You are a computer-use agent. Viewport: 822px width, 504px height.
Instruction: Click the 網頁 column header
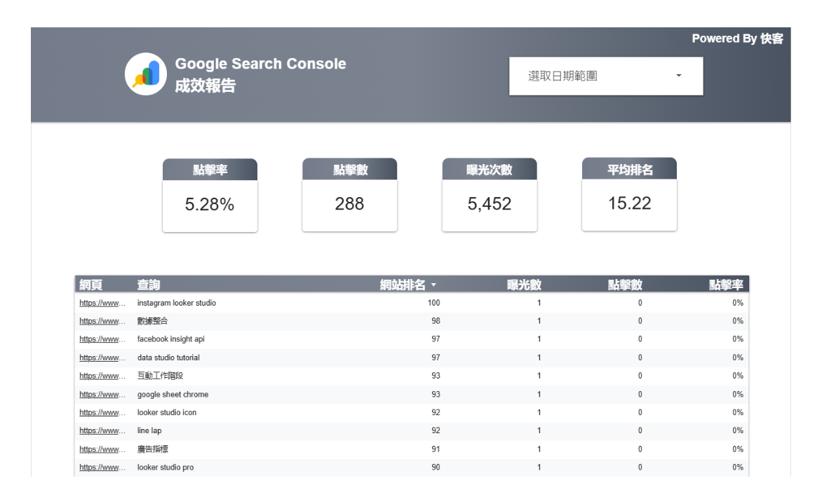tap(90, 285)
